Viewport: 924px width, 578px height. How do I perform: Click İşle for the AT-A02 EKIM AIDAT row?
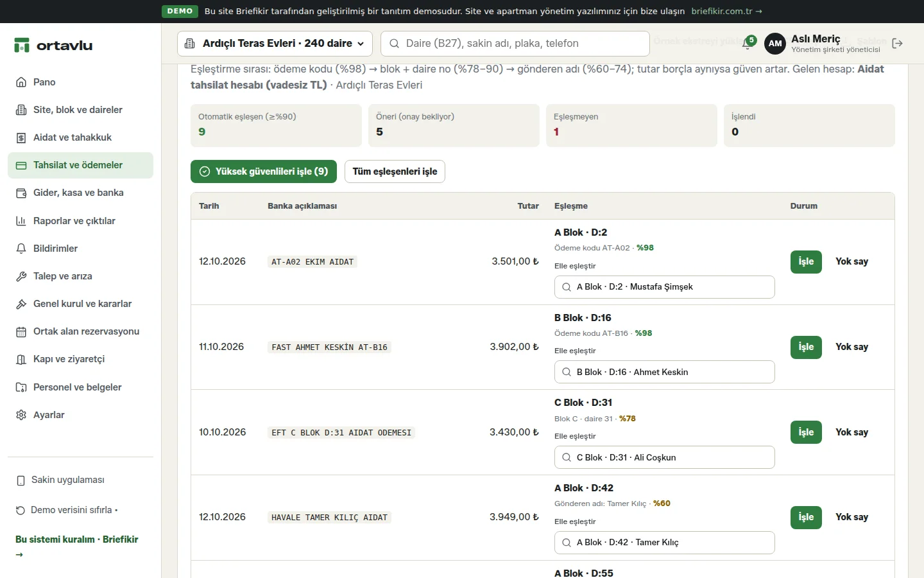coord(806,262)
